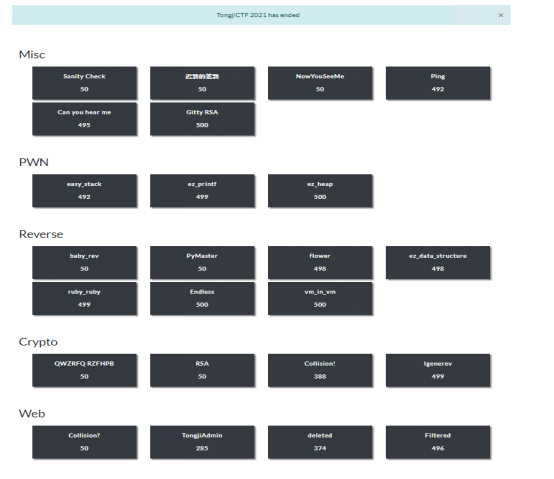Viewport: 554px width, 479px height.
Task: Select the Ping 492 challenge
Action: click(438, 83)
